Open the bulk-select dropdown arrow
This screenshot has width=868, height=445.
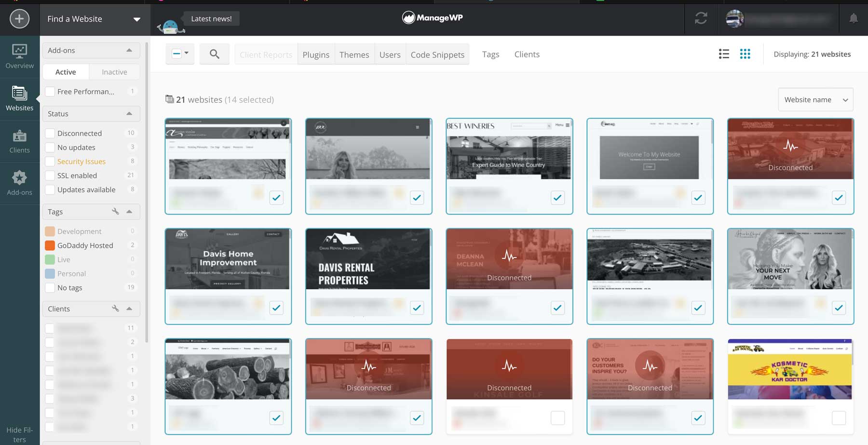pyautogui.click(x=186, y=54)
